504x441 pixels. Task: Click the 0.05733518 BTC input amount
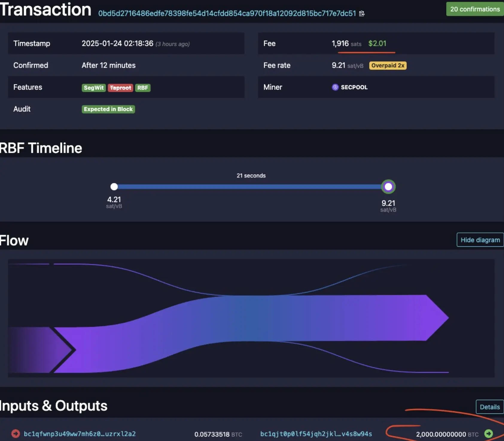(x=211, y=434)
